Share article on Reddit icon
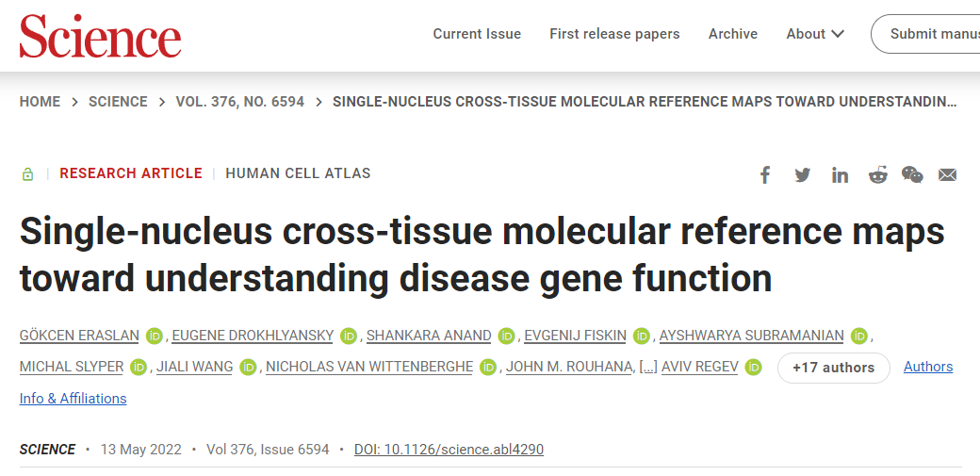Image resolution: width=980 pixels, height=476 pixels. tap(877, 175)
